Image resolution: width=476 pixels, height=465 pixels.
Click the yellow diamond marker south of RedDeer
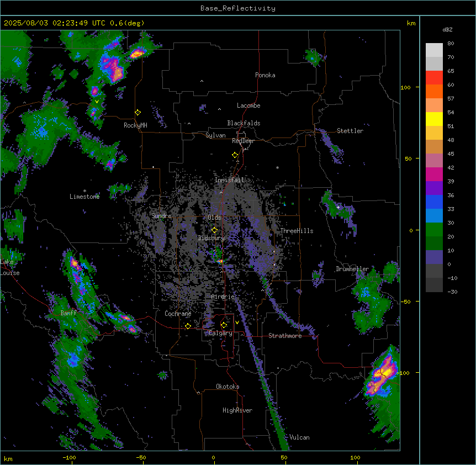235,155
